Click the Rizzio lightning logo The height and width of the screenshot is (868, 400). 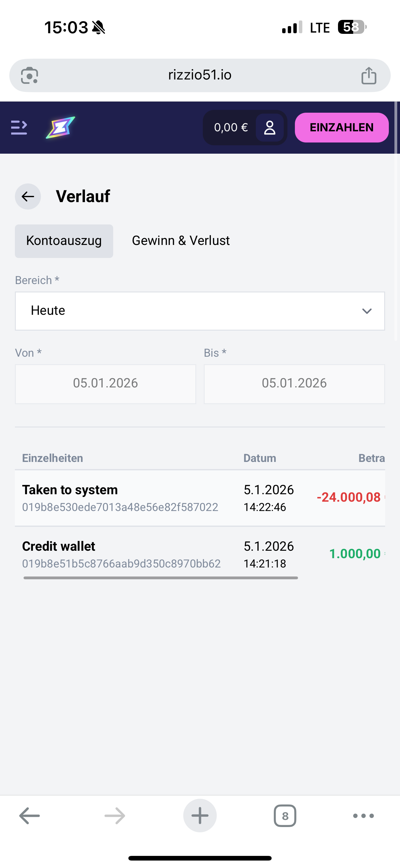(60, 127)
